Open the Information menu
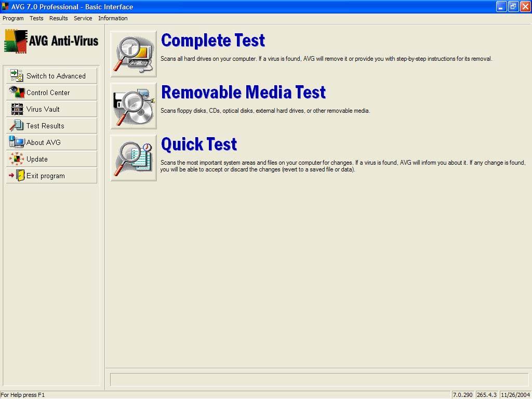This screenshot has width=532, height=399. 113,18
